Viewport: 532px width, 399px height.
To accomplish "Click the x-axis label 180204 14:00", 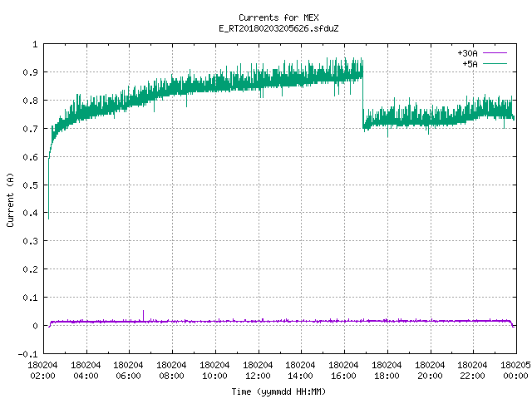I will tap(300, 371).
